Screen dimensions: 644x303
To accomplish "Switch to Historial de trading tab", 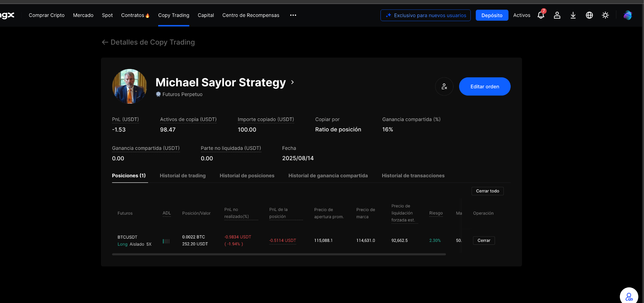I will click(x=182, y=176).
